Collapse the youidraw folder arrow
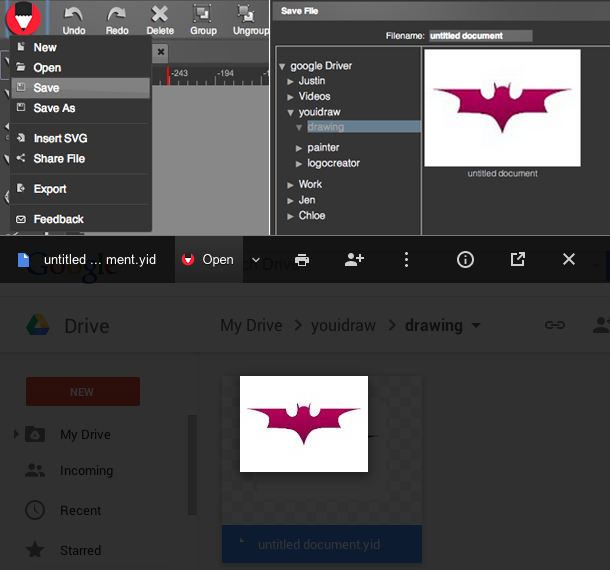The image size is (610, 570). click(290, 113)
